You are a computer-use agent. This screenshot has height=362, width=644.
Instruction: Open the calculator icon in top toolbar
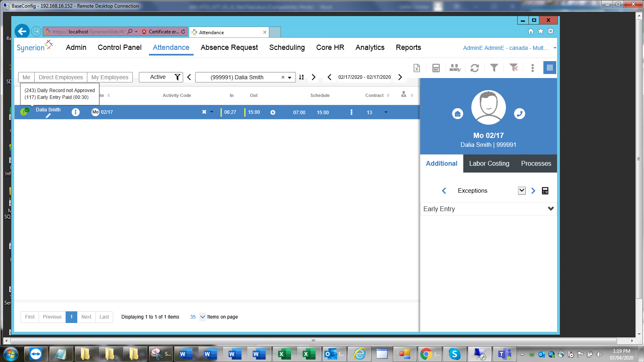436,68
